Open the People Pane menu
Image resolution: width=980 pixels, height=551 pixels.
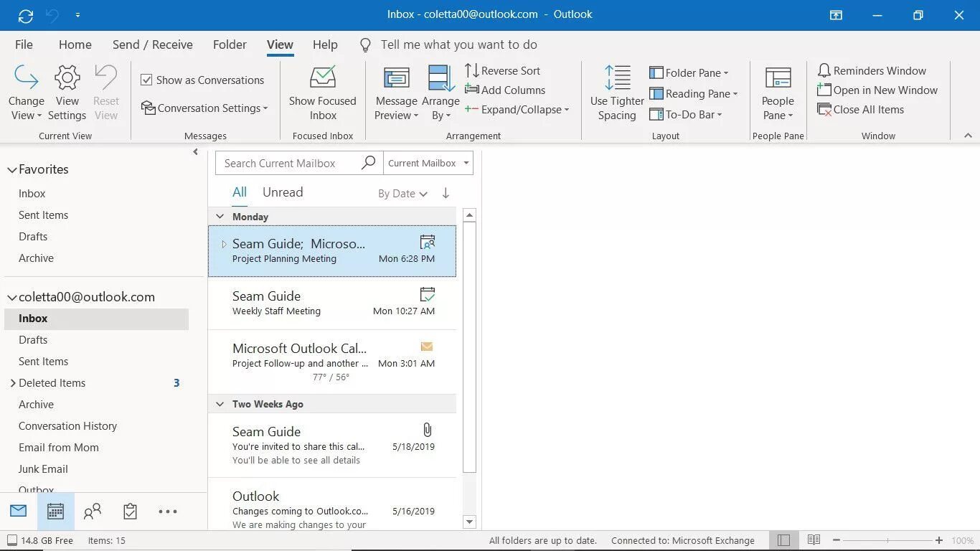(x=778, y=93)
